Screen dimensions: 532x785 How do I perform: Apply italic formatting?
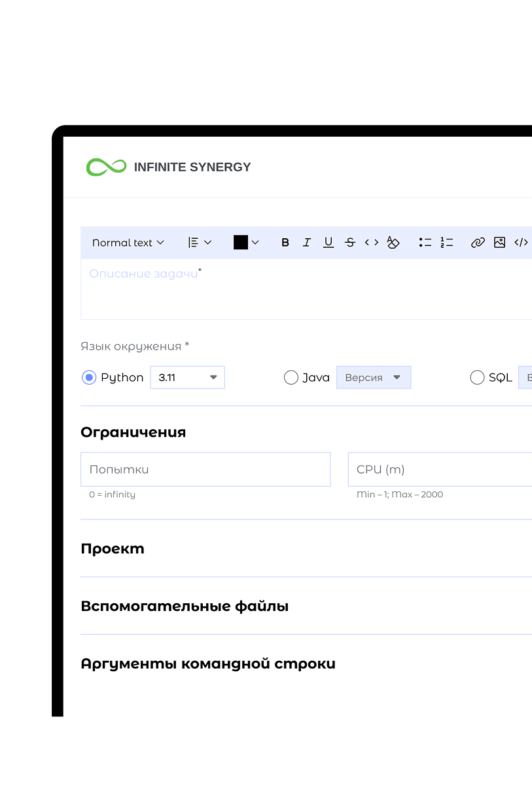pos(306,243)
